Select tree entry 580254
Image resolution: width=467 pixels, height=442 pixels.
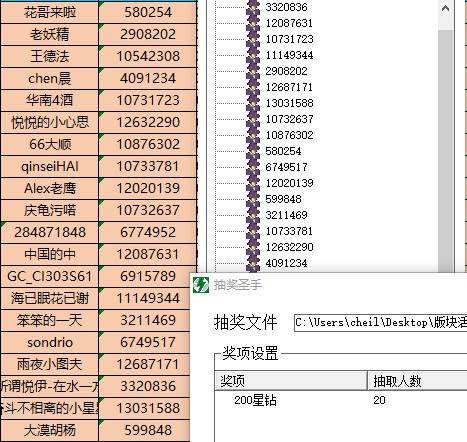point(283,151)
